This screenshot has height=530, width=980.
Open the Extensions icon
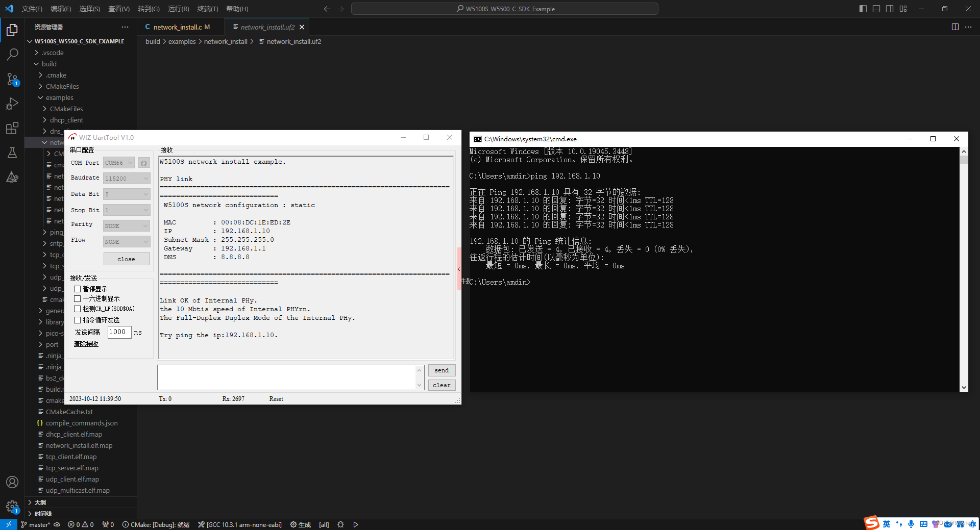point(12,128)
